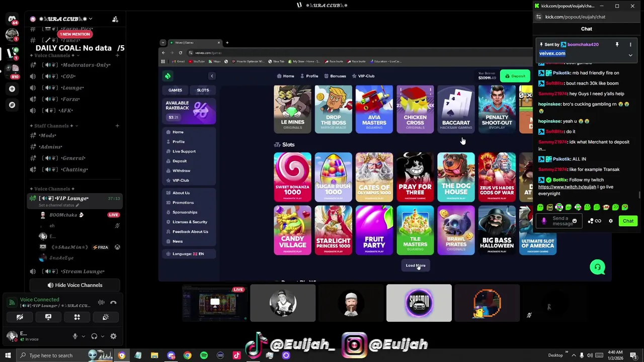The width and height of the screenshot is (644, 362).
Task: Share your screen in Discord voice panel
Action: click(48, 317)
